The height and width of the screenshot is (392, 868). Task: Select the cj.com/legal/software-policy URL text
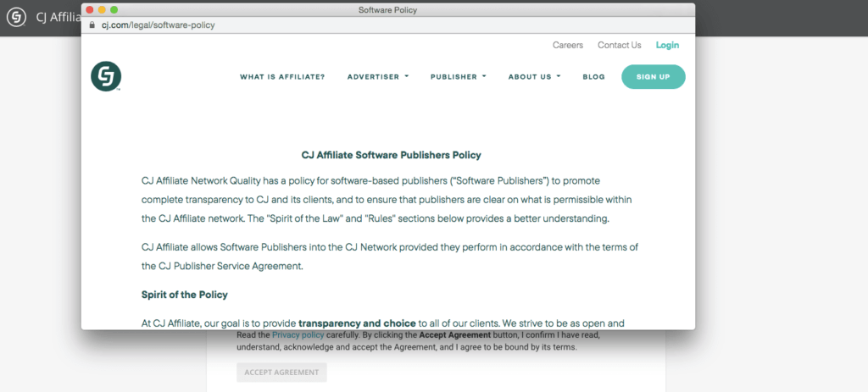coord(159,25)
